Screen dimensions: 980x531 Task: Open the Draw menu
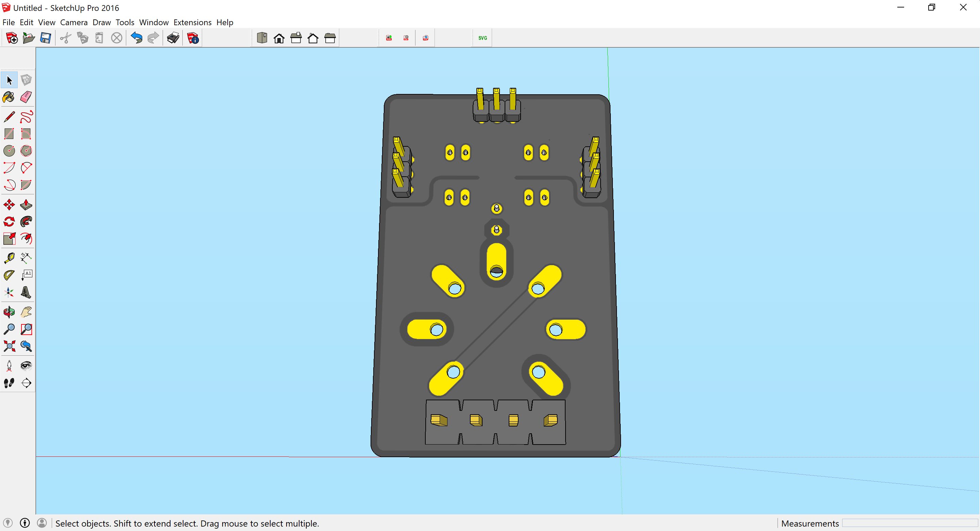(102, 22)
